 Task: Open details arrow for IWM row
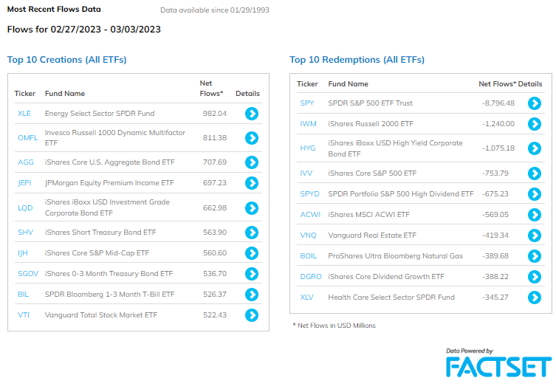535,124
